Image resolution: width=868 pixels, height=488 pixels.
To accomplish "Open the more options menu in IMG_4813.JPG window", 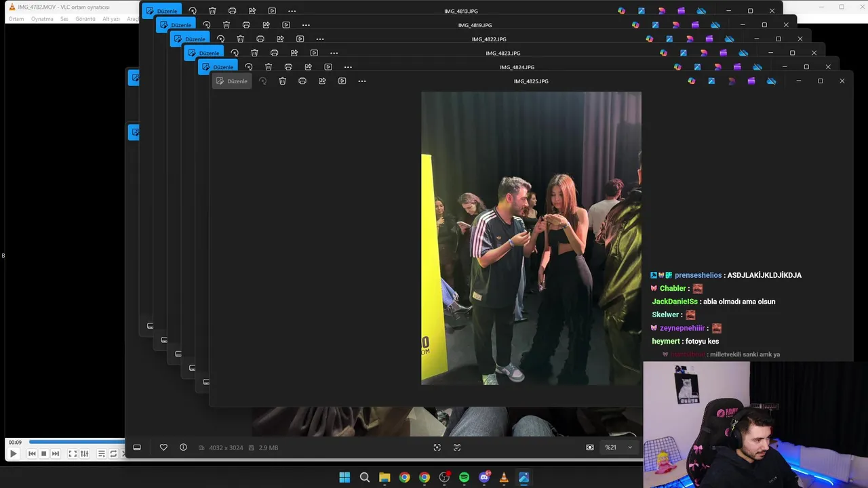I will pos(292,11).
